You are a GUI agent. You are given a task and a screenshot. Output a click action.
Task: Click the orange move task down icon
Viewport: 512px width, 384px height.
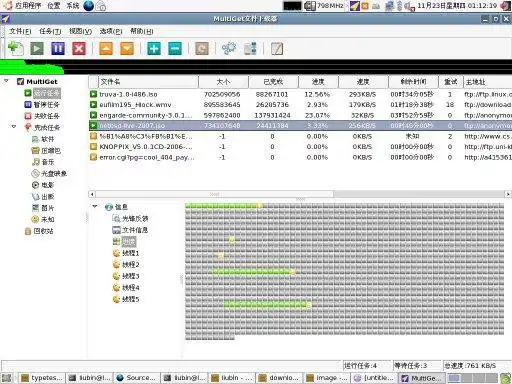(127, 49)
